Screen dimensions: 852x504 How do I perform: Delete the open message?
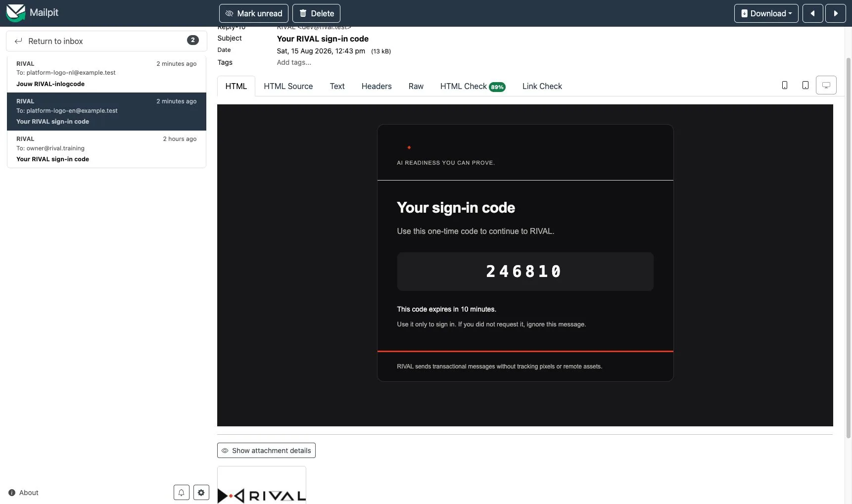316,13
